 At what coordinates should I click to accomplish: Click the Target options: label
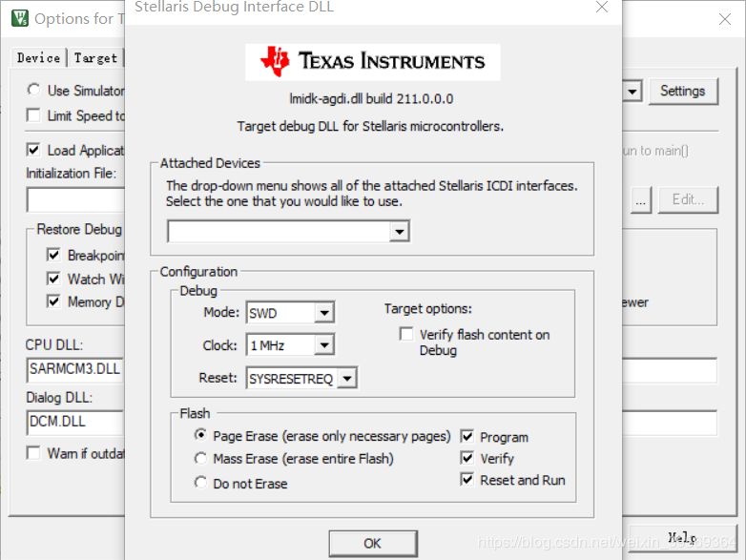click(428, 309)
